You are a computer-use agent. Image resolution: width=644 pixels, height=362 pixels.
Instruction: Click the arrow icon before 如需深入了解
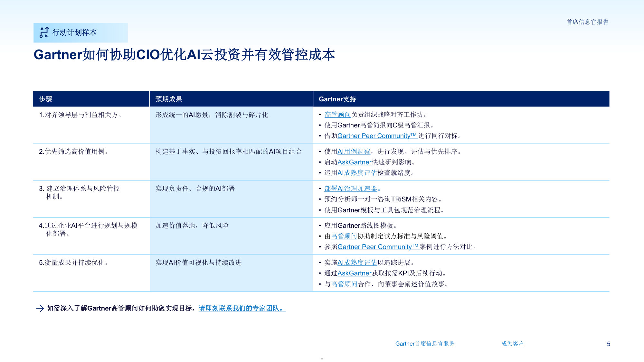[x=40, y=308]
